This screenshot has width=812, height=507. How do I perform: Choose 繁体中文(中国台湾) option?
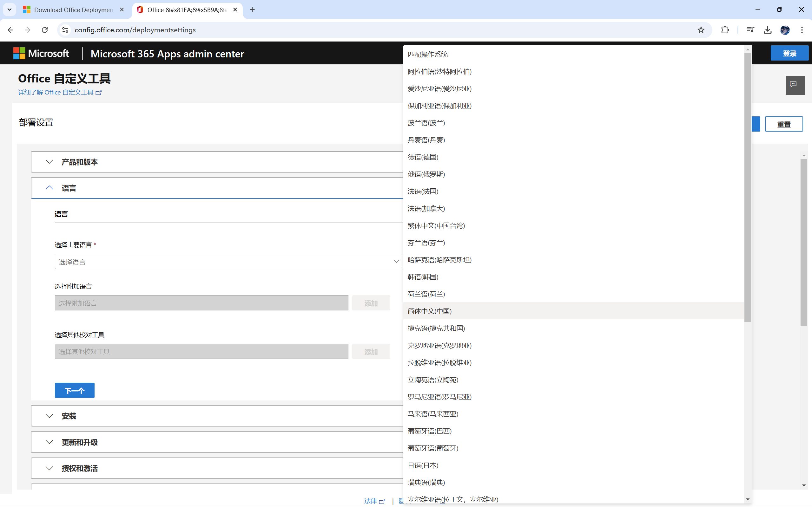point(573,225)
